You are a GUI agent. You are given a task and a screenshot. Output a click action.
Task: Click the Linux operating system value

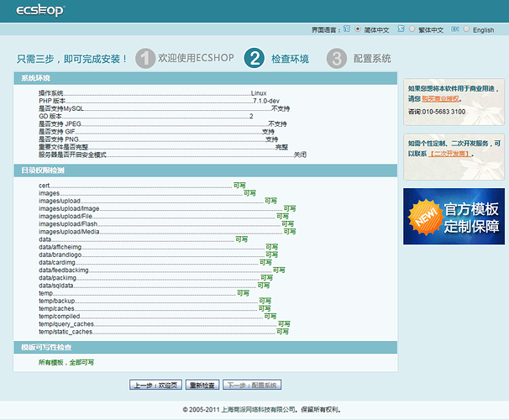(x=259, y=93)
